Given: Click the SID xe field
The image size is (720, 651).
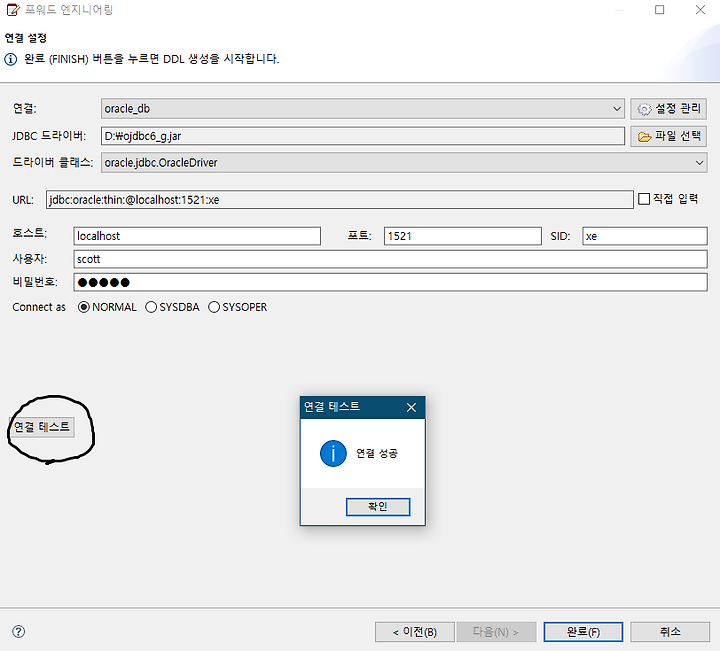Looking at the screenshot, I should (645, 236).
